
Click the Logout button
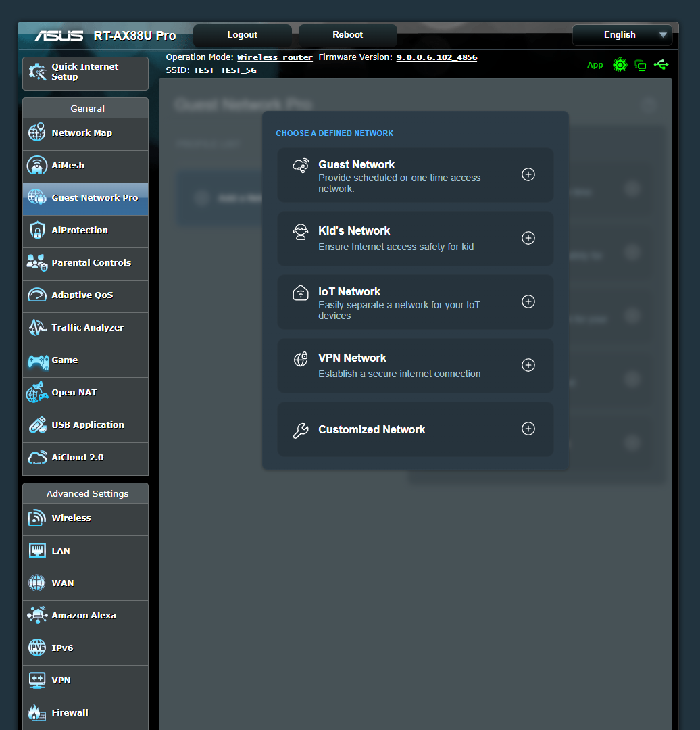tap(243, 35)
